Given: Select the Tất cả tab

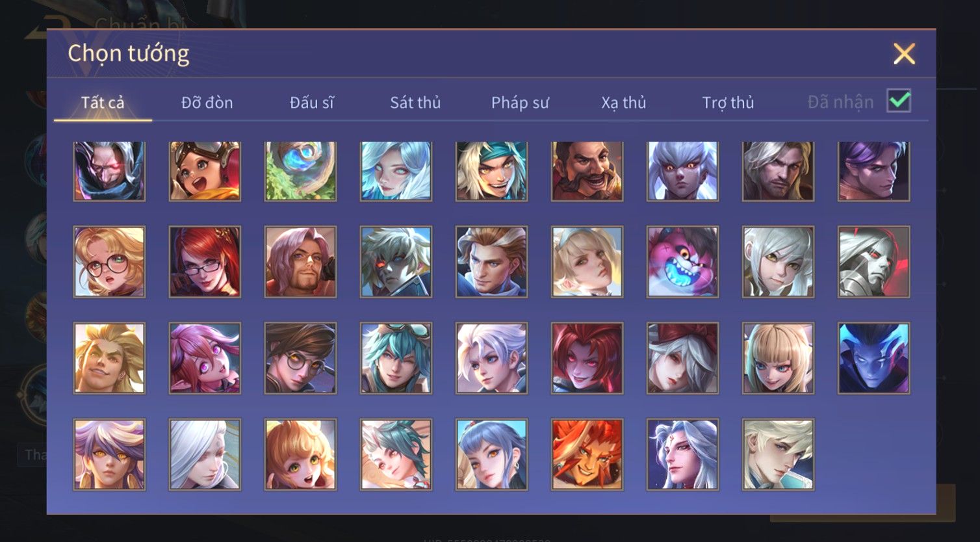Looking at the screenshot, I should click(103, 103).
